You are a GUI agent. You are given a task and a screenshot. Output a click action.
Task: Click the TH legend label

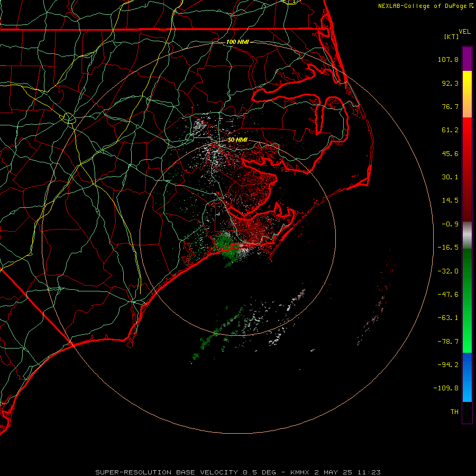(454, 412)
